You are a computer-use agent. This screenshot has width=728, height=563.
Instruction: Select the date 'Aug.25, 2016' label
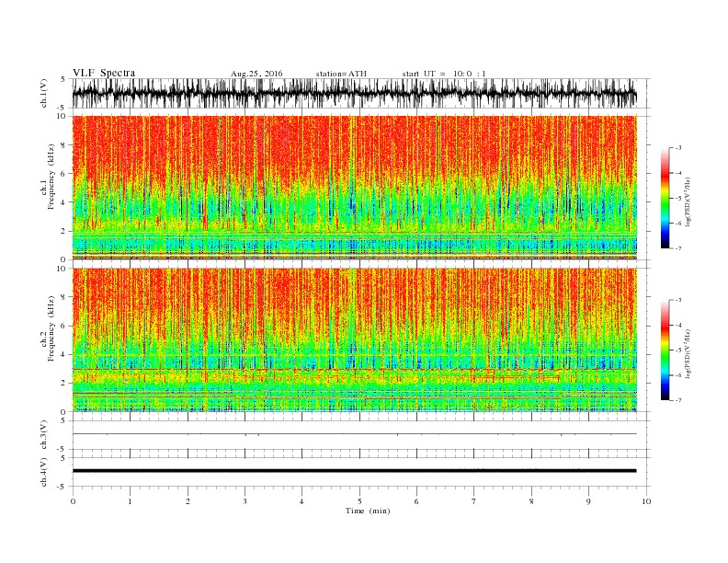256,74
